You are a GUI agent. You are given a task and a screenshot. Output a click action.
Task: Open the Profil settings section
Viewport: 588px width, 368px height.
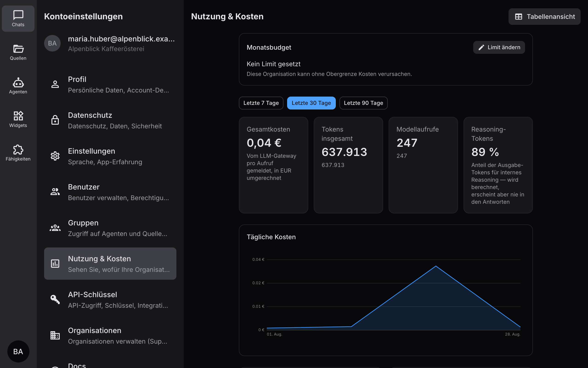pyautogui.click(x=110, y=84)
